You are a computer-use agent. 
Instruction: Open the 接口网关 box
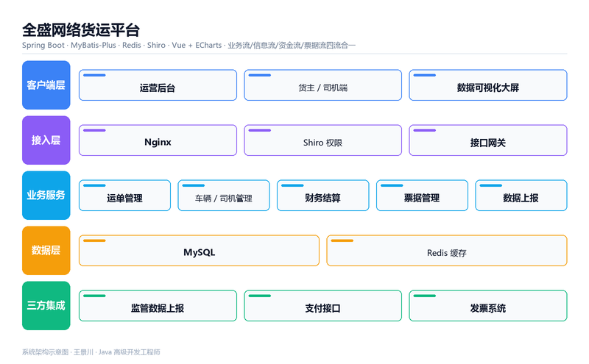pos(488,140)
